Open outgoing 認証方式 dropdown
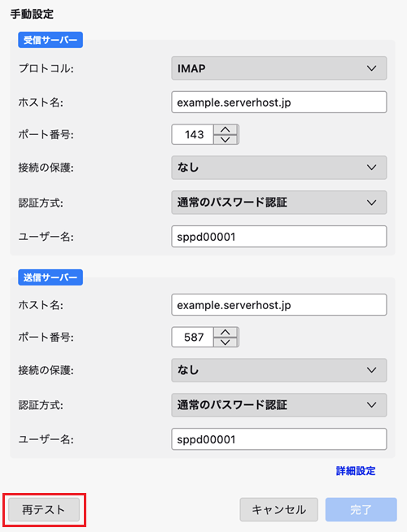407x532 pixels. tap(278, 405)
